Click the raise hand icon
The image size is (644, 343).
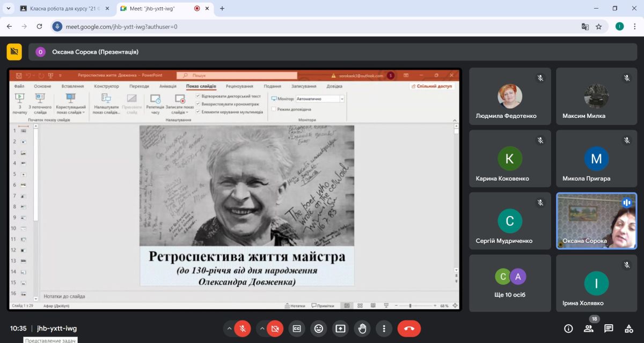tap(362, 329)
